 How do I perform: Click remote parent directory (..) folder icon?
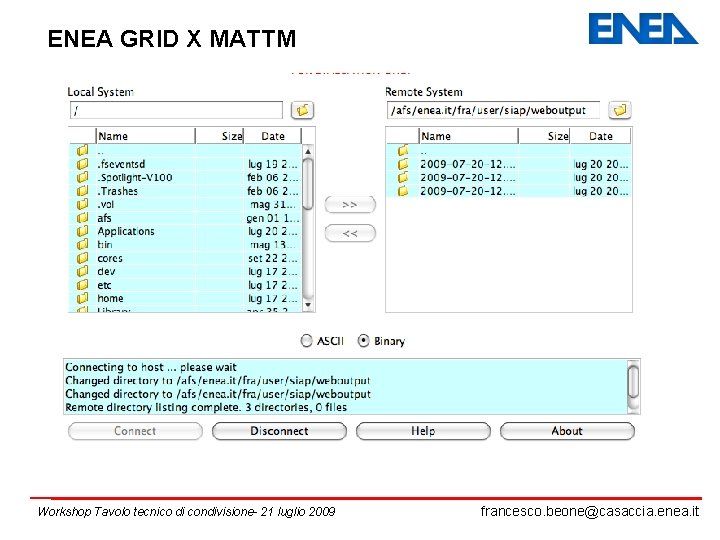403,150
